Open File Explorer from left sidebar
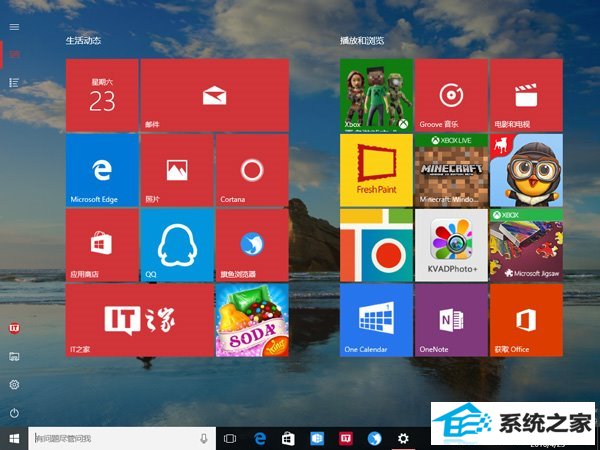This screenshot has height=450, width=600. [14, 357]
